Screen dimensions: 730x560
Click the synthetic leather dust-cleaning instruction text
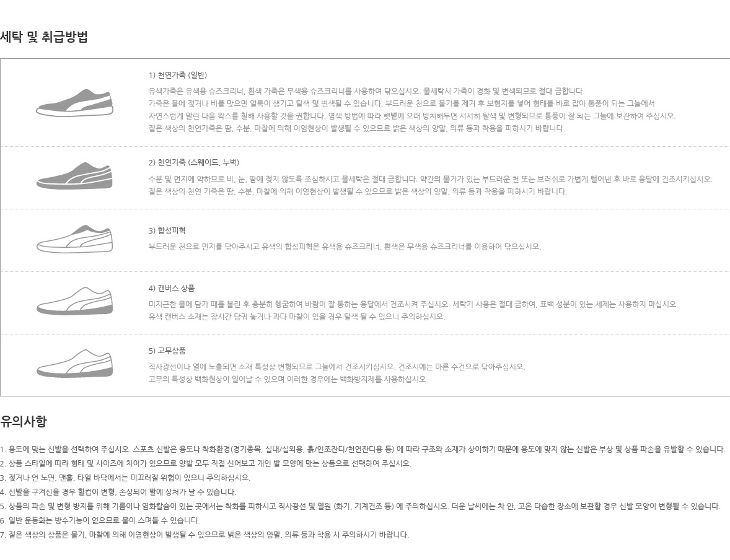[x=345, y=247]
